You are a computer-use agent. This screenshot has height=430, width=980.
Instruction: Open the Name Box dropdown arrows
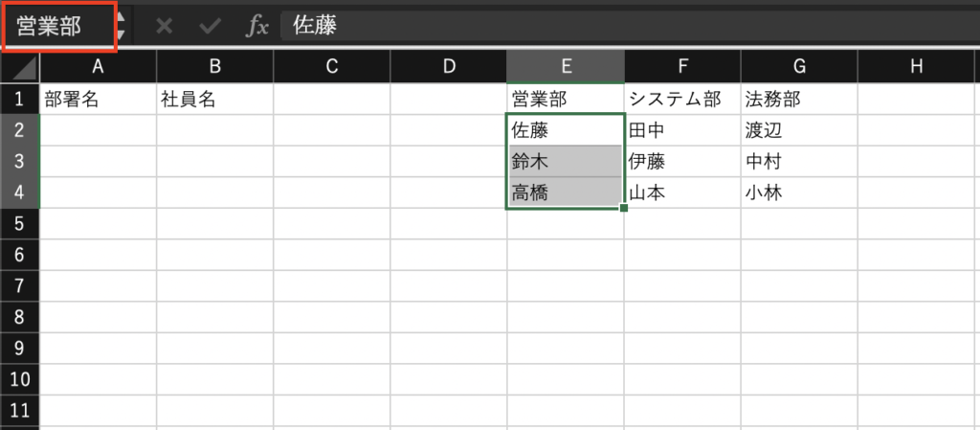(121, 27)
